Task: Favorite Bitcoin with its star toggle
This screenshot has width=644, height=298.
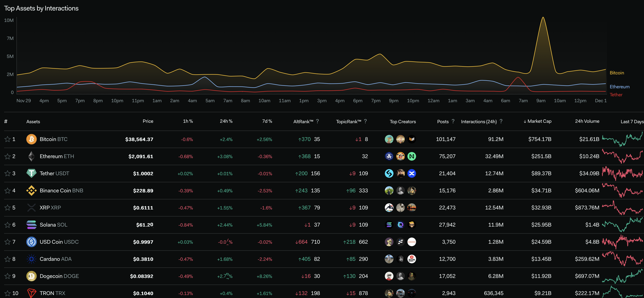Action: (8, 139)
